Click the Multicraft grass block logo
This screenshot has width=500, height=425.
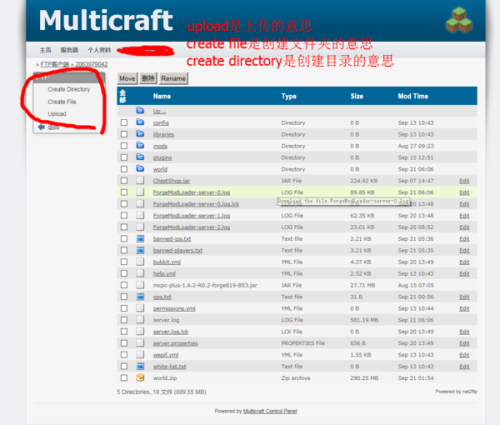click(459, 21)
